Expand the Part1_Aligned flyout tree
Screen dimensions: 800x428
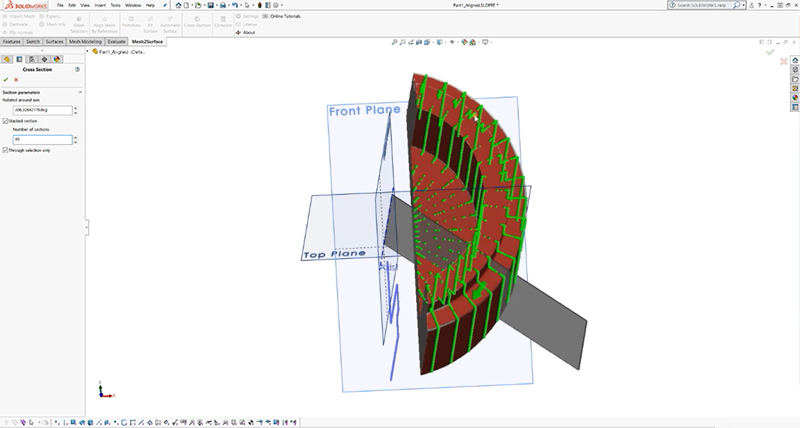coord(88,52)
